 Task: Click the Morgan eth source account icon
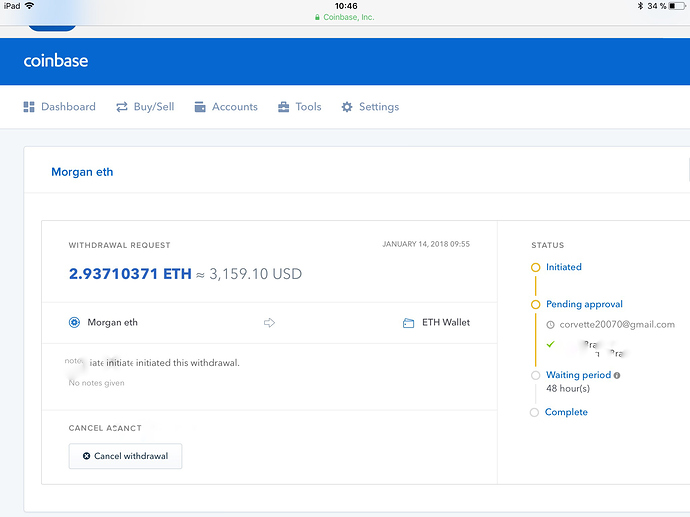(x=74, y=323)
